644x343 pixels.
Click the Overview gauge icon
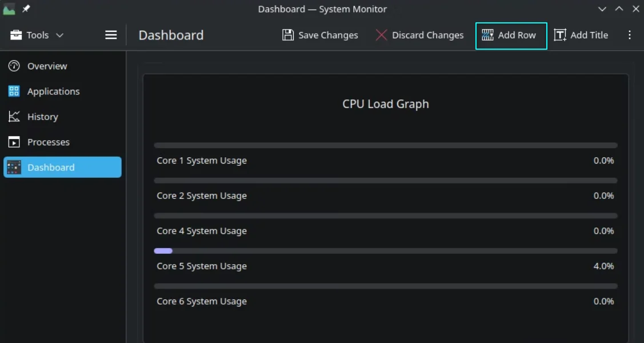[14, 66]
